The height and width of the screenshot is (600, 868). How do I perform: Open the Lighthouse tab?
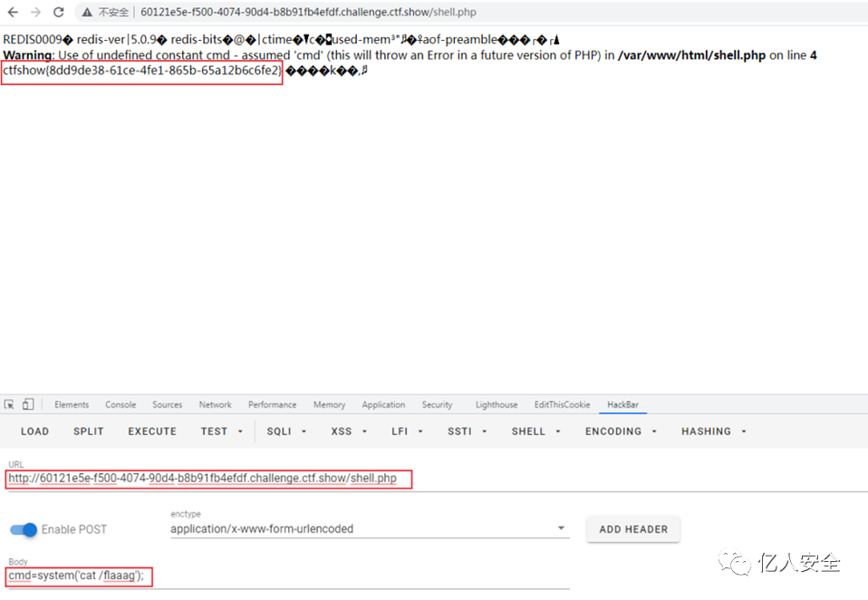[497, 404]
